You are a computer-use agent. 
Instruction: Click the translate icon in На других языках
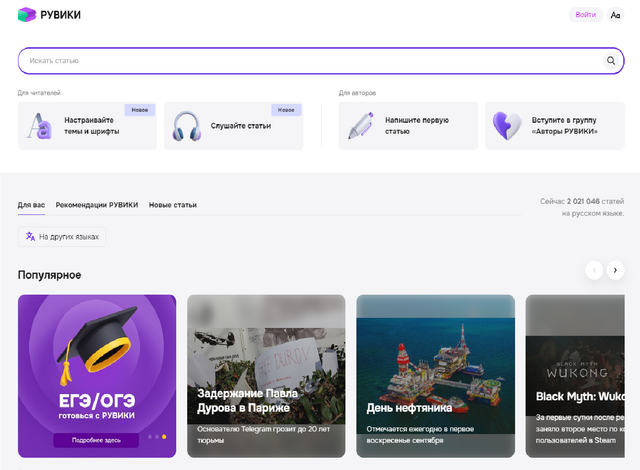coord(31,237)
